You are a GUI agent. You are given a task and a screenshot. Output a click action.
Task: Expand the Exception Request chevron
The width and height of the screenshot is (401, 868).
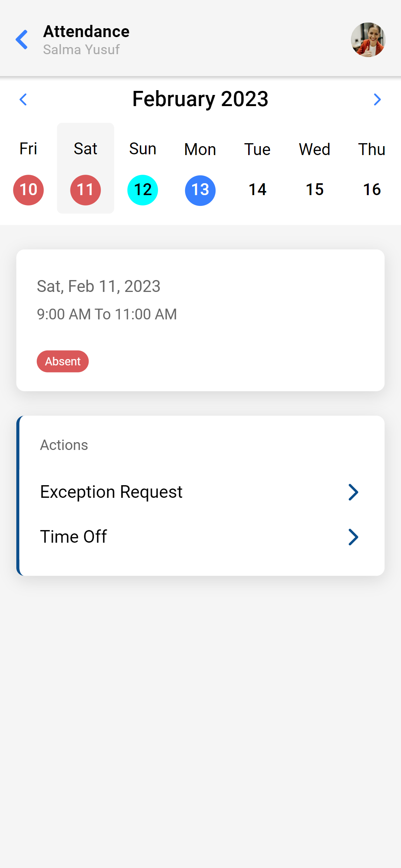pyautogui.click(x=353, y=492)
